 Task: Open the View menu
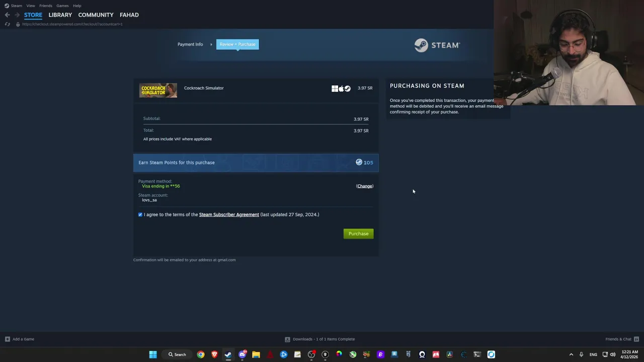(31, 6)
